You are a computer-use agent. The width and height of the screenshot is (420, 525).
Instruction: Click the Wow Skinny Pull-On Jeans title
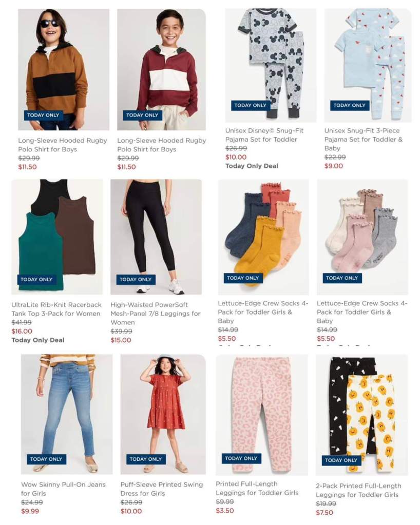(63, 489)
